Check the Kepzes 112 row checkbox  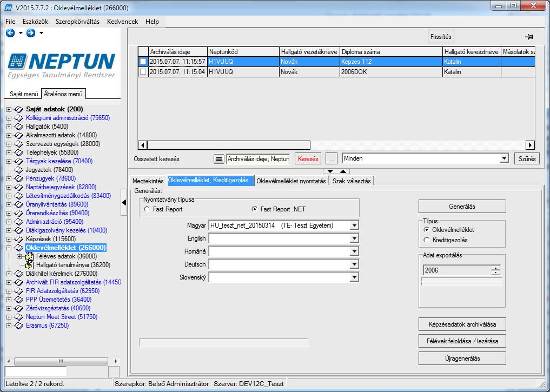pyautogui.click(x=143, y=61)
